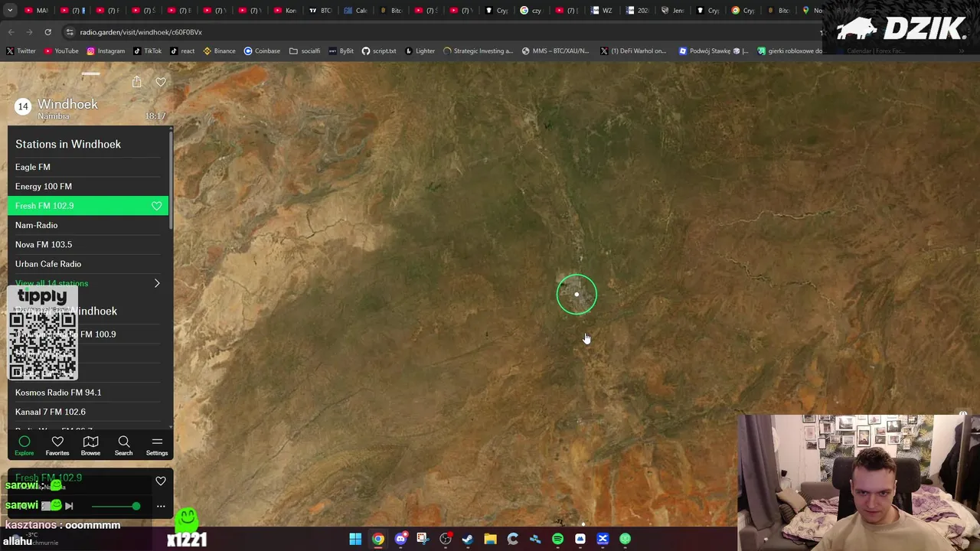Screen dimensions: 980x551
Task: Open the ByBit bookmark
Action: coord(341,51)
